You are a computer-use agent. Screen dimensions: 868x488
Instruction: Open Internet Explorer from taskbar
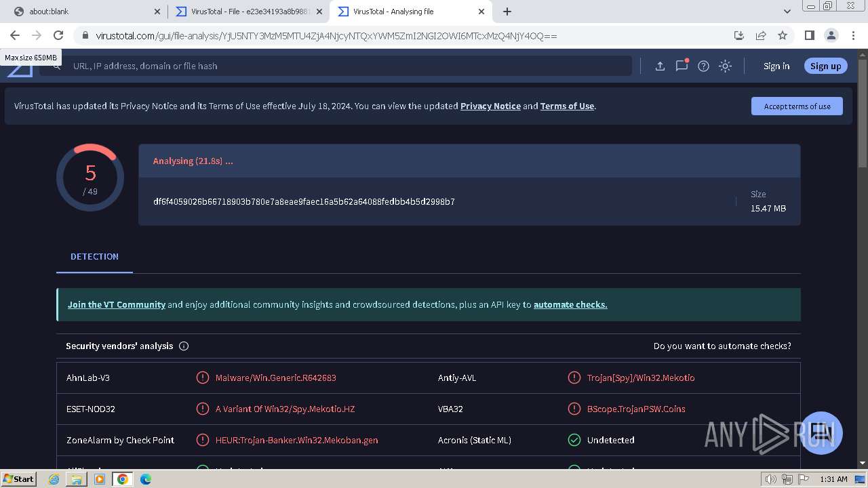click(54, 479)
